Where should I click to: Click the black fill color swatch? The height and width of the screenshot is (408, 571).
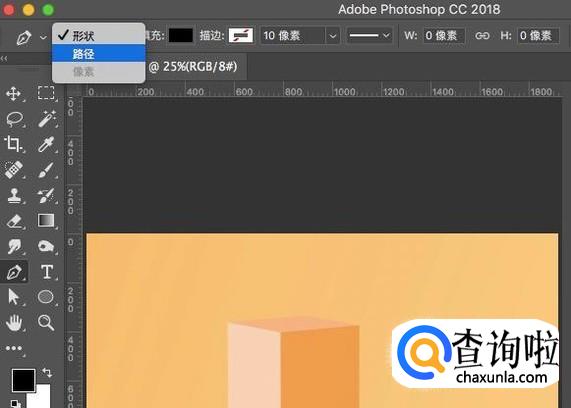(181, 35)
